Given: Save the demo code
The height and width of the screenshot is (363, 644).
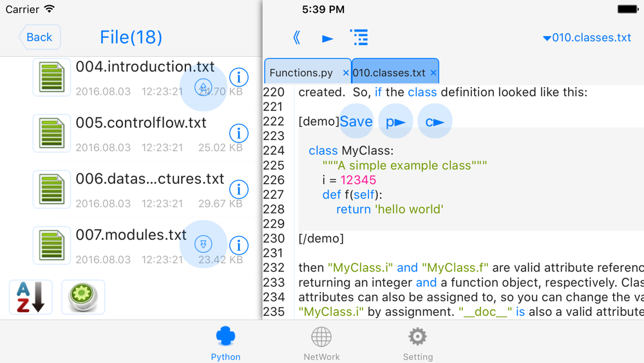Looking at the screenshot, I should [x=356, y=121].
